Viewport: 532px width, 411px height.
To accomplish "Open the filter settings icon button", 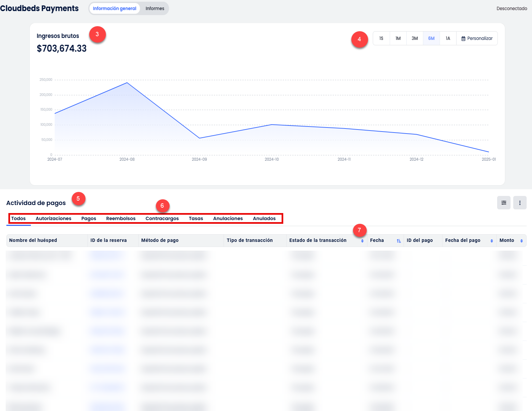I will click(x=504, y=203).
